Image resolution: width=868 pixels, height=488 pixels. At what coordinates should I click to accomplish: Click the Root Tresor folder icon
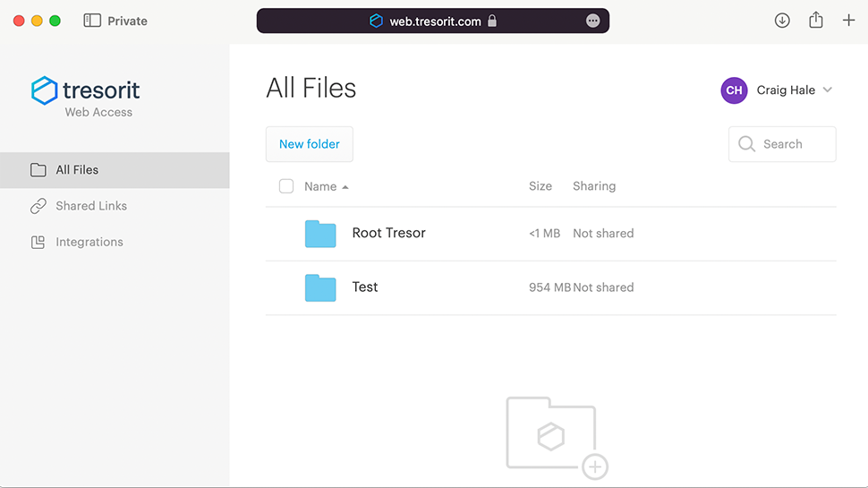tap(320, 233)
